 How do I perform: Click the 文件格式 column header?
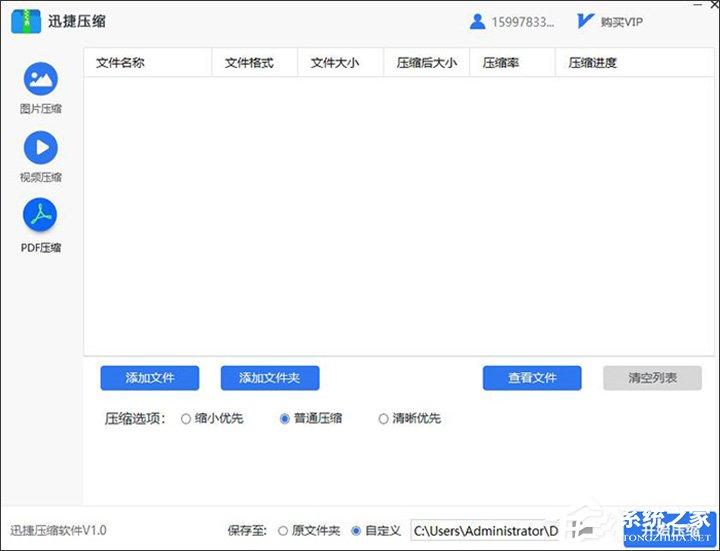pos(254,62)
